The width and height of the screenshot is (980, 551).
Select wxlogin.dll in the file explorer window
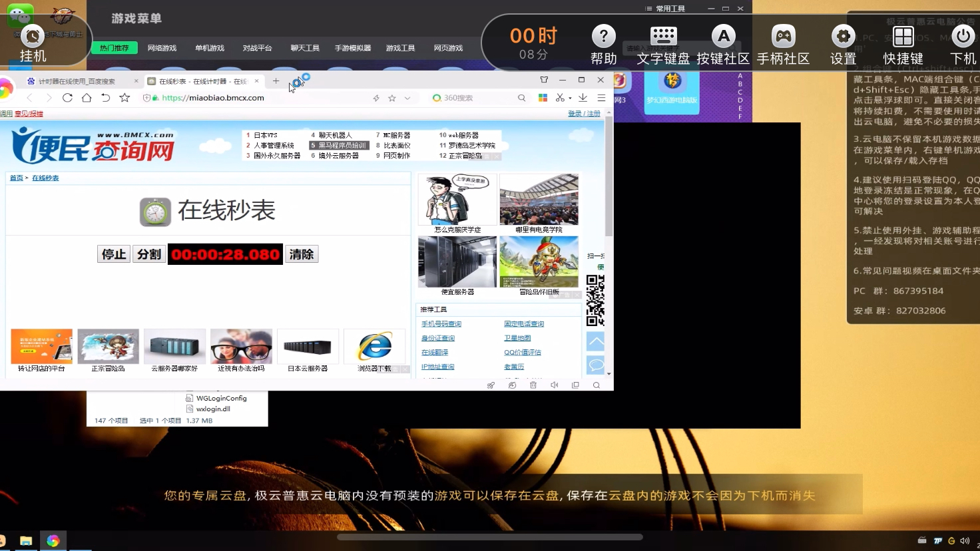click(x=213, y=409)
